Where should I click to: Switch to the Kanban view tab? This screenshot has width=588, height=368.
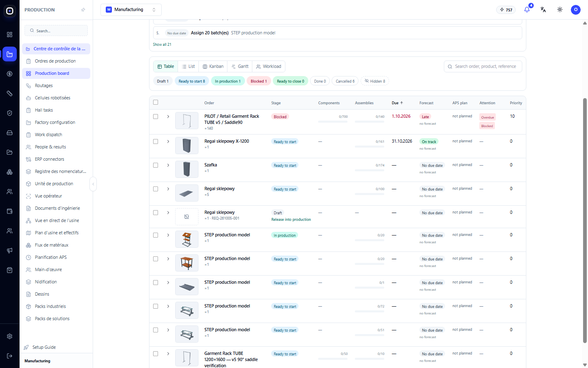pyautogui.click(x=213, y=66)
